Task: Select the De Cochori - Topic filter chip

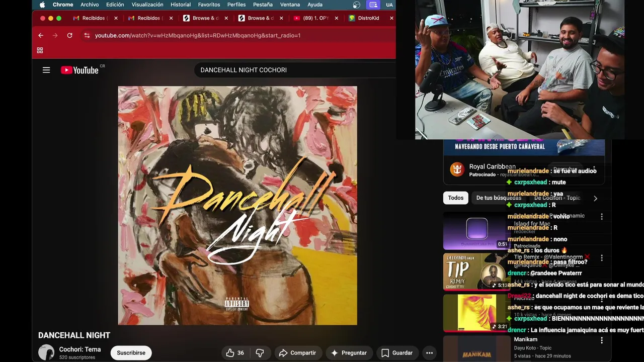Action: (557, 198)
